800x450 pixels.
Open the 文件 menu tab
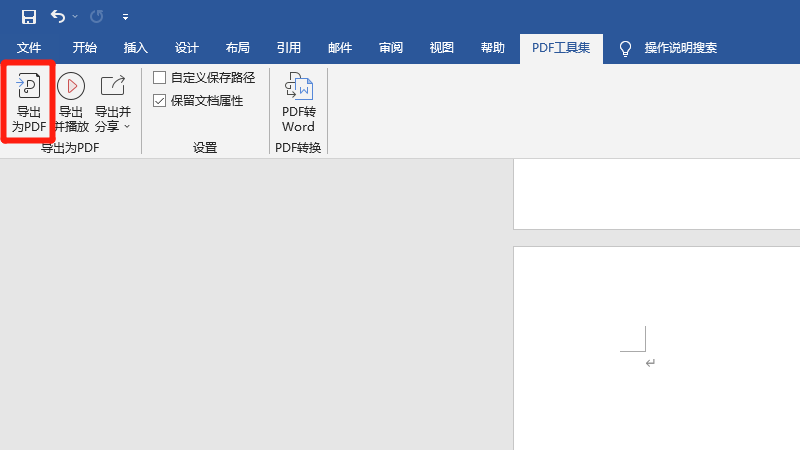tap(29, 48)
